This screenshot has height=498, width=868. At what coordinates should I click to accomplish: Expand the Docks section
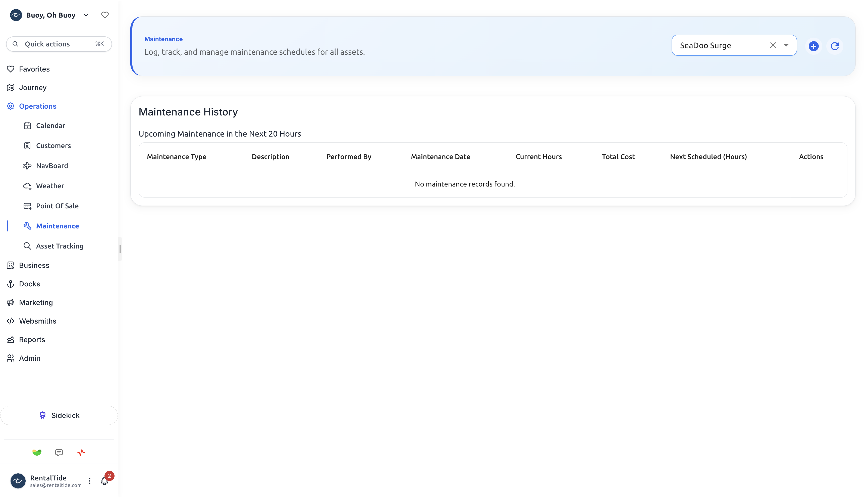[29, 284]
